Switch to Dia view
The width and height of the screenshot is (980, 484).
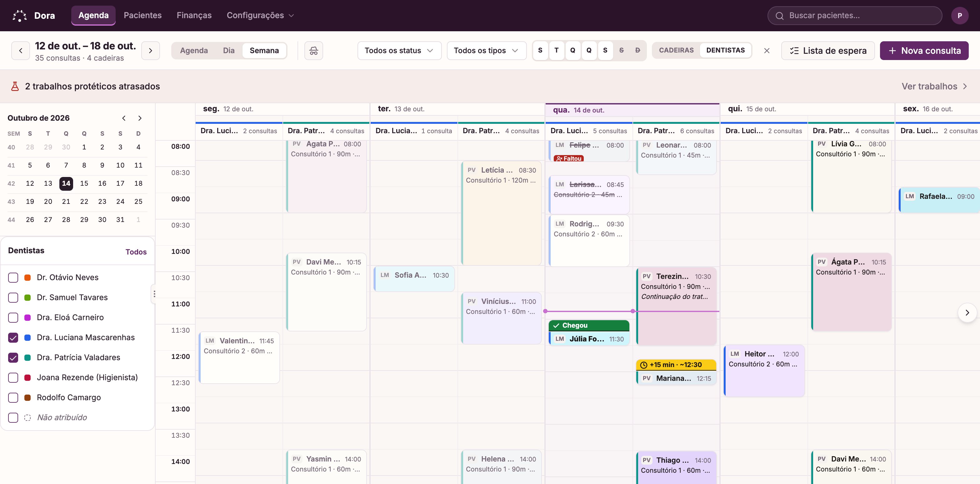tap(229, 51)
